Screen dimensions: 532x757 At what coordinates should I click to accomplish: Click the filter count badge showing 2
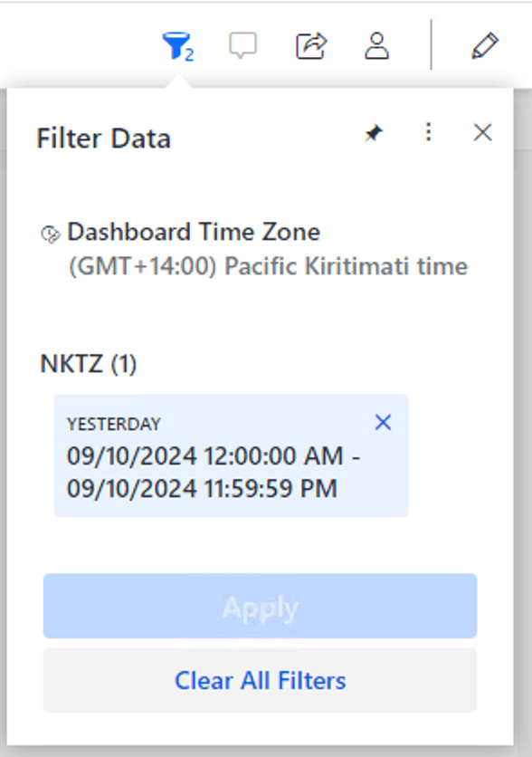coord(190,55)
